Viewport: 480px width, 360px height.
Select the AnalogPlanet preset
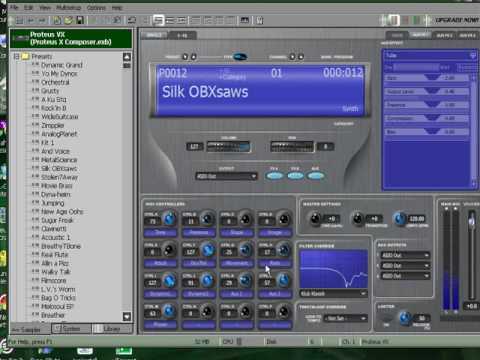pos(59,134)
